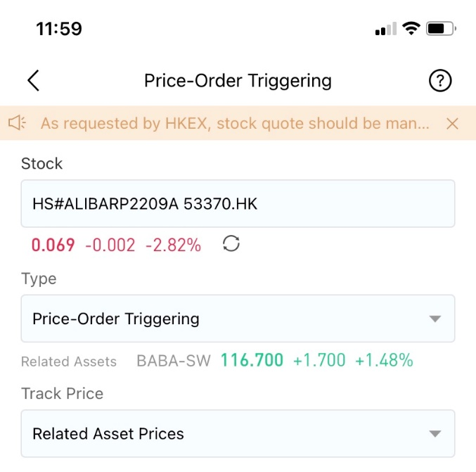The height and width of the screenshot is (472, 476).
Task: Tap the speaker announcement icon in banner
Action: [x=17, y=123]
